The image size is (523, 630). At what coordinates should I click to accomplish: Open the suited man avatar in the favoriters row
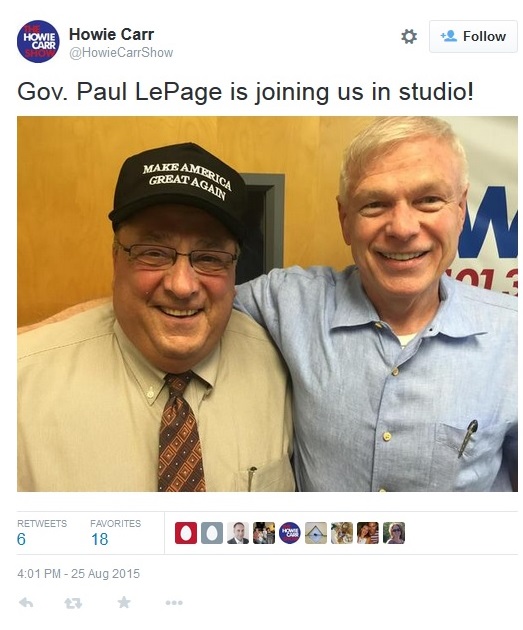[x=238, y=533]
